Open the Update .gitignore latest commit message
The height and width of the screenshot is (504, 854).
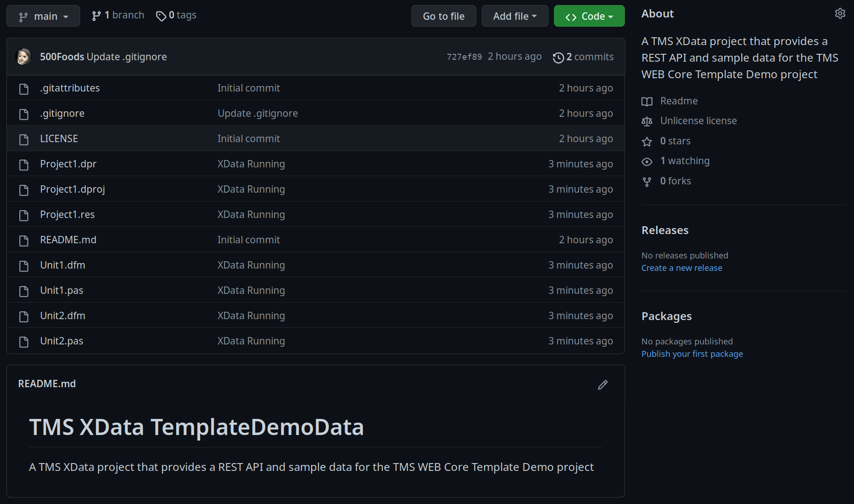(x=127, y=57)
